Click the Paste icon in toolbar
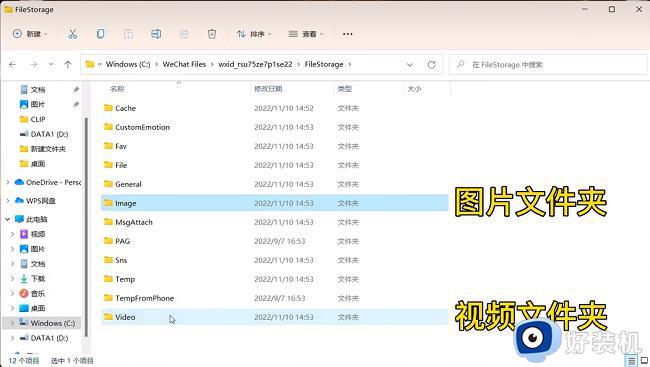Viewport: 650px width, 367px height. [x=129, y=34]
